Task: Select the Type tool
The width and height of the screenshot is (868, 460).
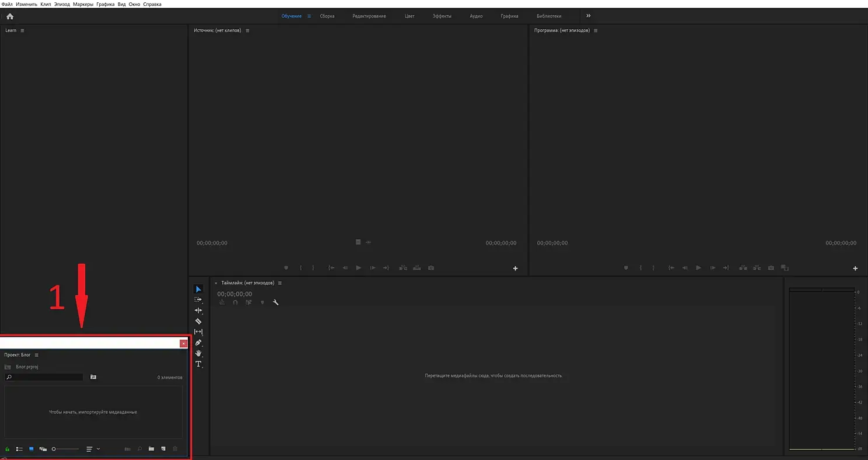Action: pos(198,364)
